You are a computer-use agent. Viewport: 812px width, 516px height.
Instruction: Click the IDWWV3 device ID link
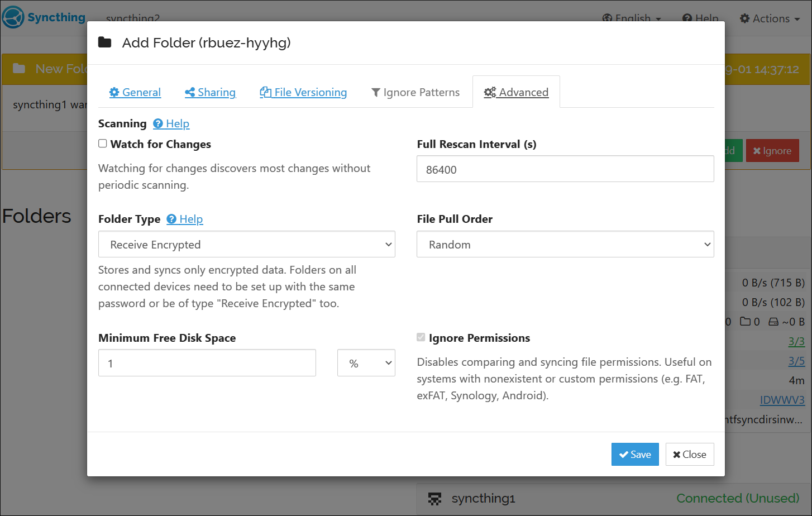pyautogui.click(x=782, y=400)
